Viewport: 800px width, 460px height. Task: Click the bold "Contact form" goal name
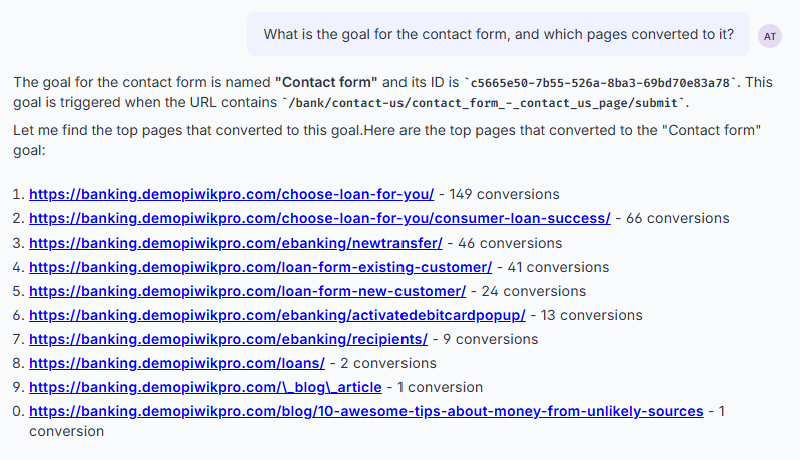click(326, 82)
